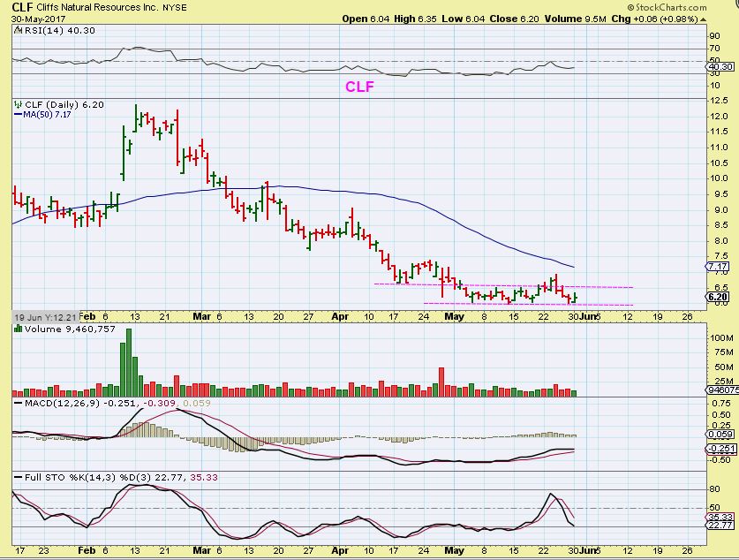Viewport: 739px width, 560px height.
Task: Click the pink CLF annotation text
Action: point(359,87)
